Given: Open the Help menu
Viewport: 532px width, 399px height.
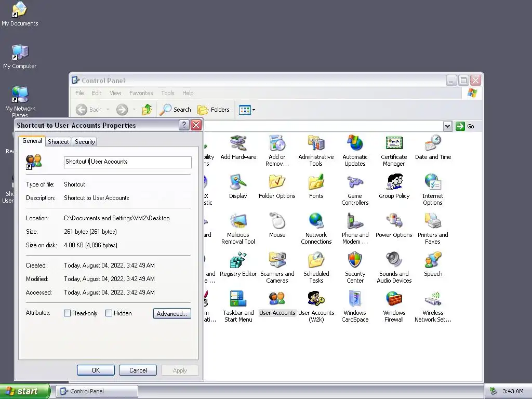Looking at the screenshot, I should tap(188, 93).
